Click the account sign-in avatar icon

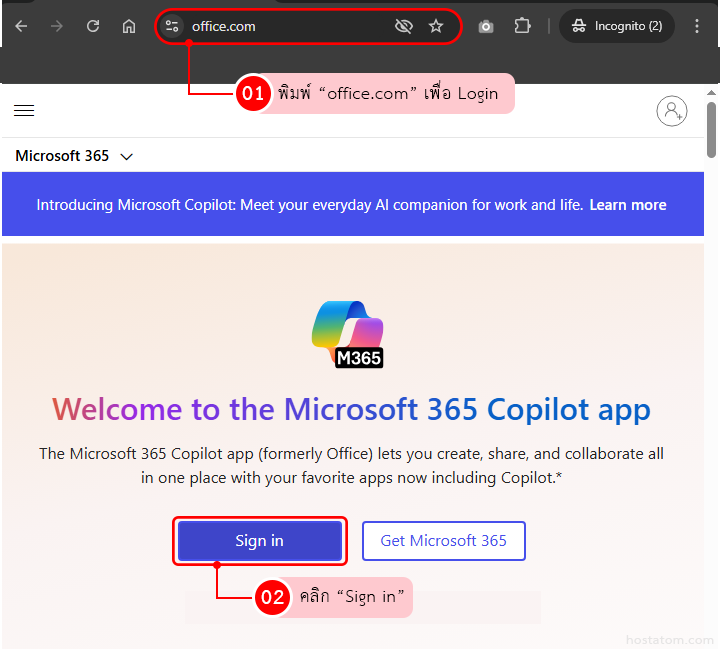tap(672, 111)
